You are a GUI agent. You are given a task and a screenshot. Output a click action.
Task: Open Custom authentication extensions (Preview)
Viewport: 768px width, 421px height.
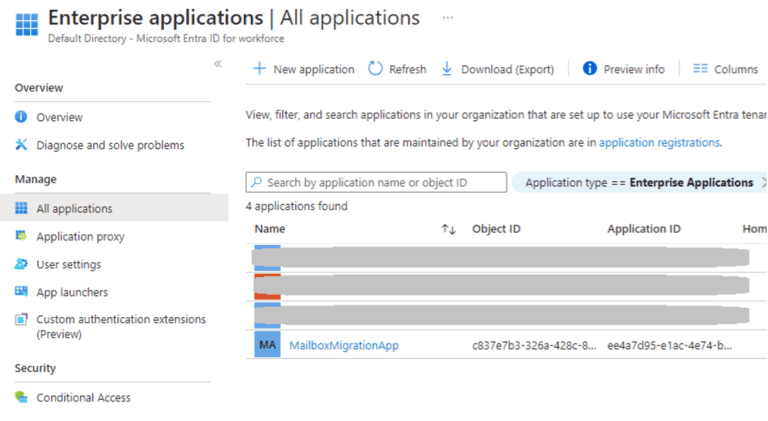121,327
